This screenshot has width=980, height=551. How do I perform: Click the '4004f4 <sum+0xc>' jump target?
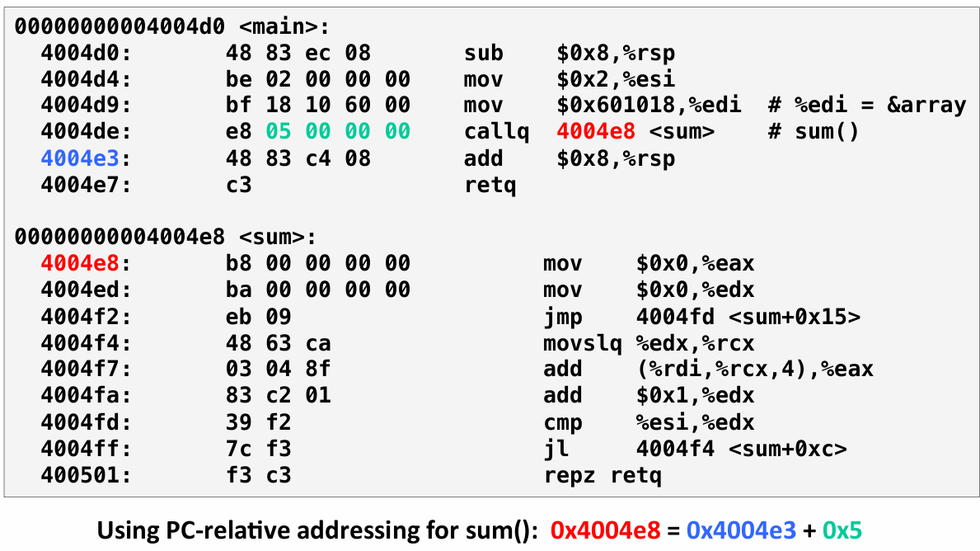pos(741,449)
